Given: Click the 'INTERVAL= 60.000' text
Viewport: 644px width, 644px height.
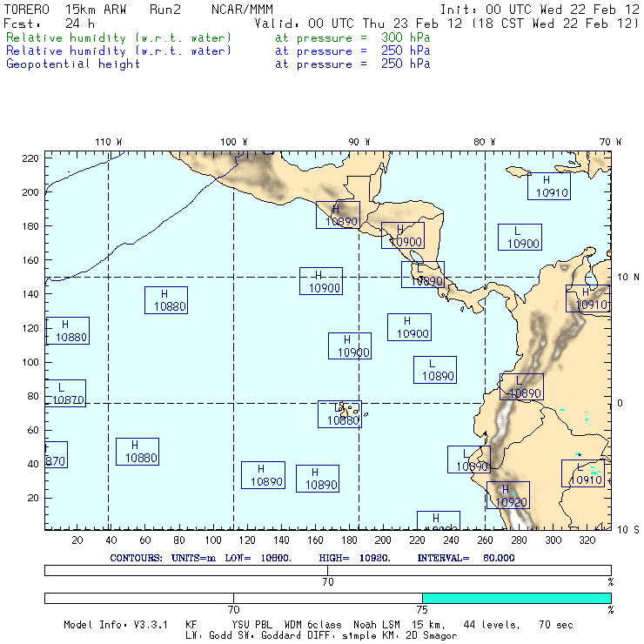Looking at the screenshot, I should (466, 558).
